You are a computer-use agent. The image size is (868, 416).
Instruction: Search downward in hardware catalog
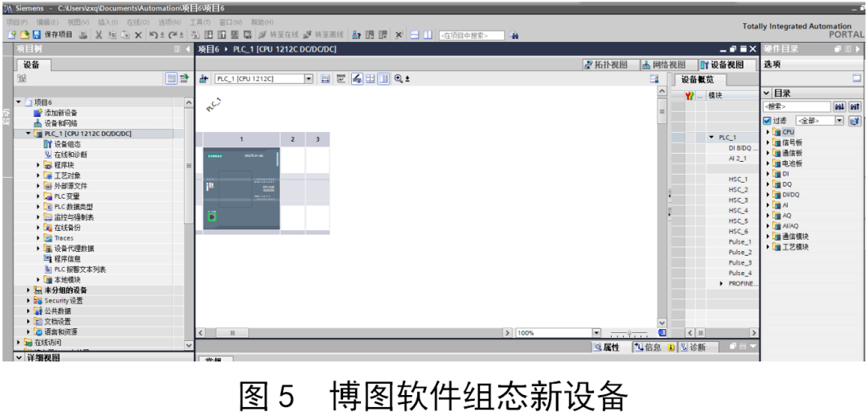840,106
